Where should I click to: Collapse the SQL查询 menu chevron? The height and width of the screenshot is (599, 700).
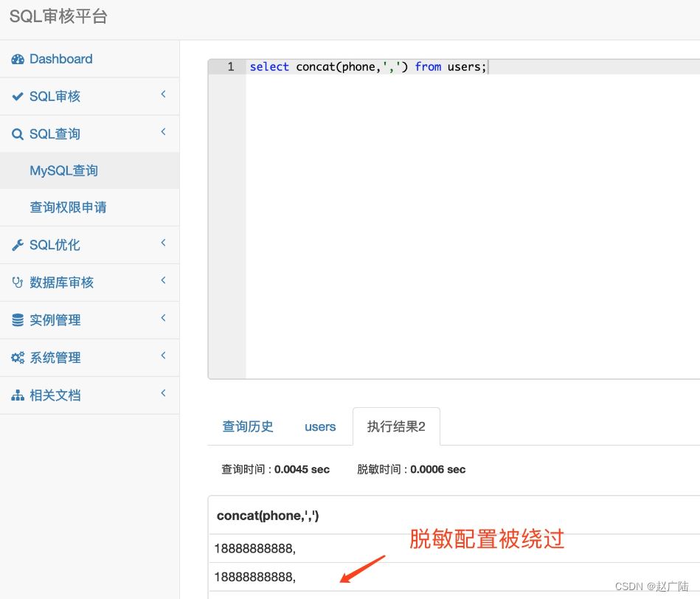click(164, 131)
